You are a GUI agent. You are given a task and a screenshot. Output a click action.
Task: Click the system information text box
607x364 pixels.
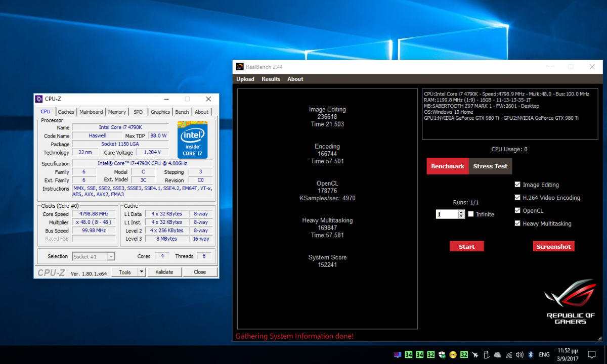(510, 114)
